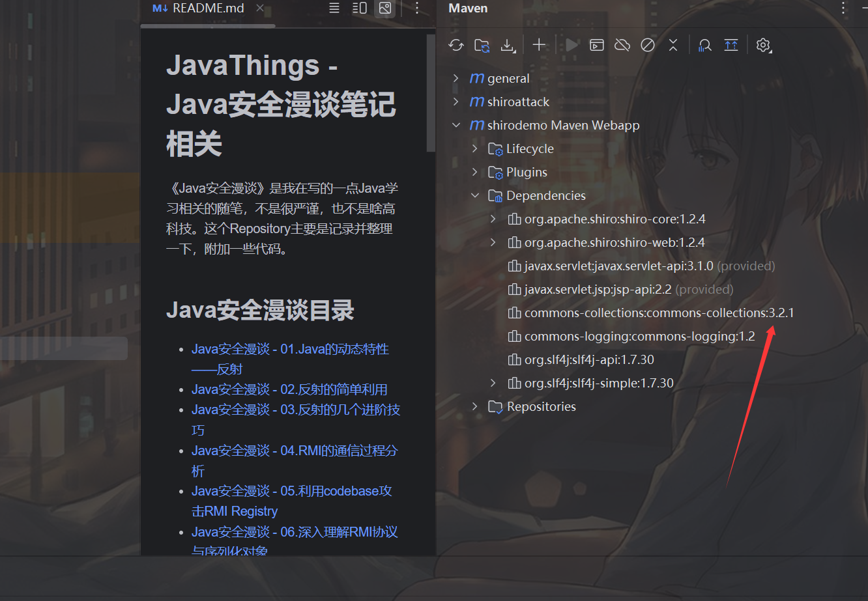Click the Download Sources icon in the Maven toolbar

[x=507, y=45]
